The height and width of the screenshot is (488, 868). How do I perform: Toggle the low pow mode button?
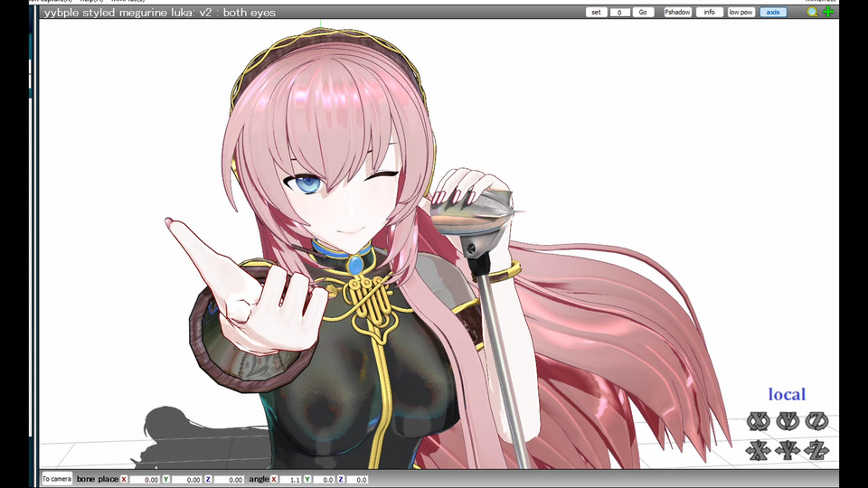coord(741,12)
